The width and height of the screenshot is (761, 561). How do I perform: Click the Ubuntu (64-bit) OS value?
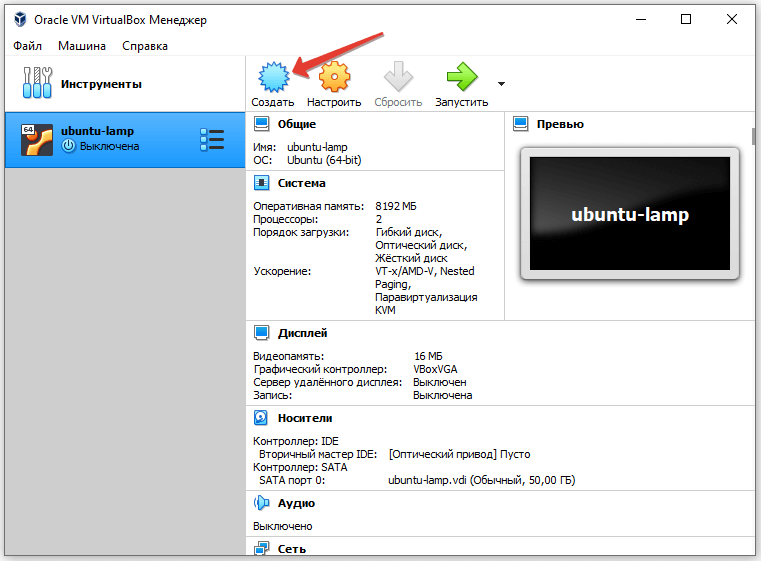click(324, 160)
